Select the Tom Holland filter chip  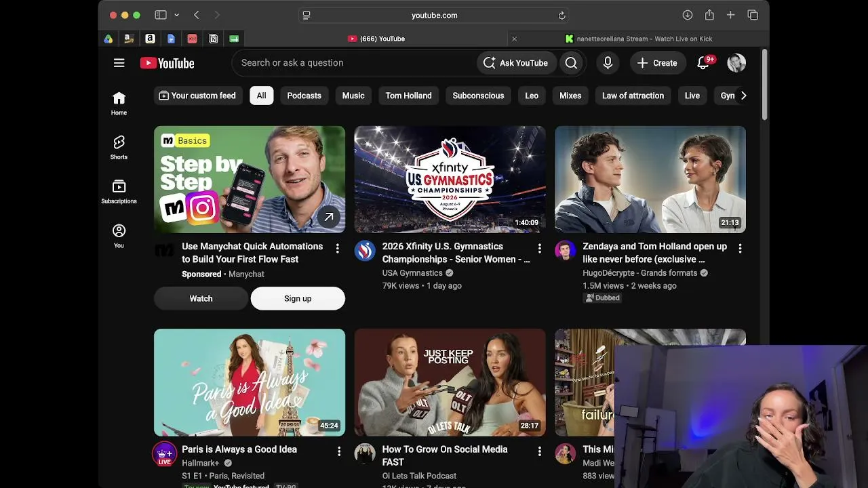[408, 96]
